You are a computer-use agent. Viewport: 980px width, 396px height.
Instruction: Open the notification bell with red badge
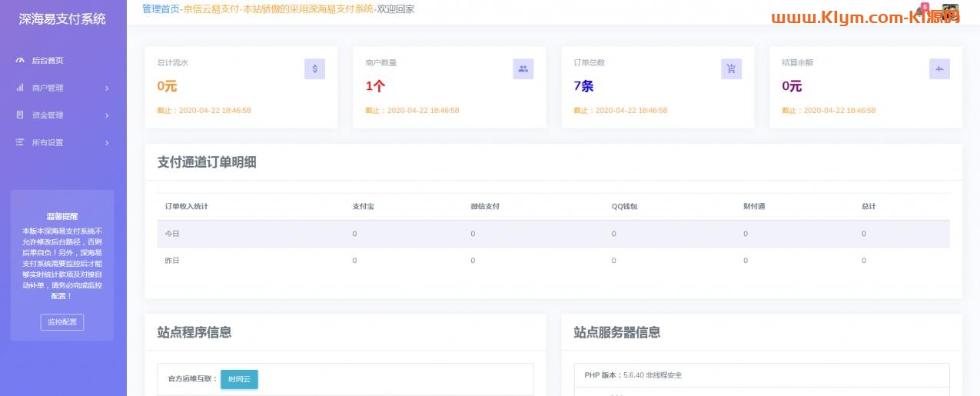pyautogui.click(x=921, y=11)
